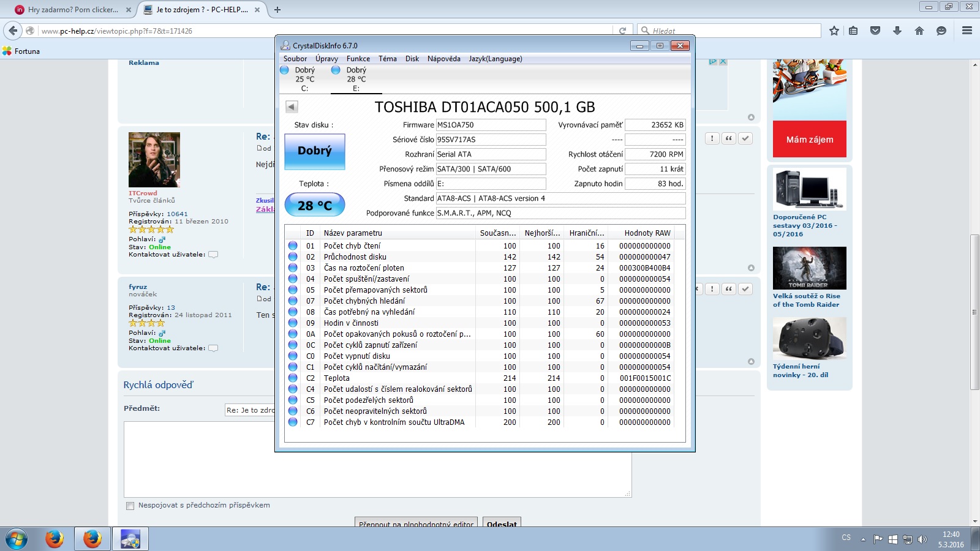The height and width of the screenshot is (551, 980).
Task: Toggle 'Nespojovat s předchozím příspěvkem' checkbox
Action: click(130, 506)
